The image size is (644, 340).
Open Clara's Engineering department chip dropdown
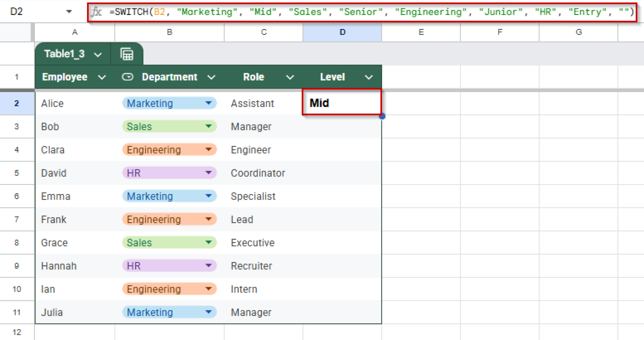209,149
